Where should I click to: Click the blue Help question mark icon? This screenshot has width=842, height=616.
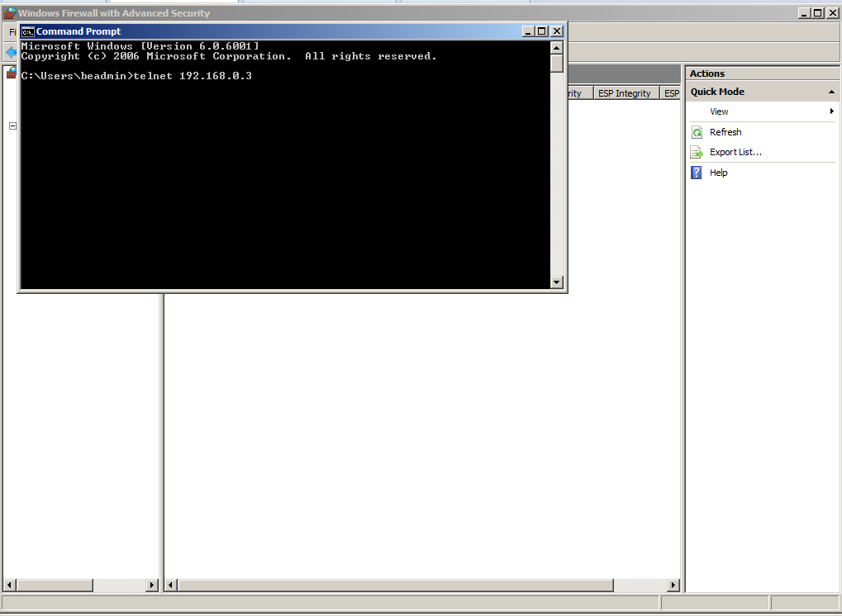(x=697, y=173)
